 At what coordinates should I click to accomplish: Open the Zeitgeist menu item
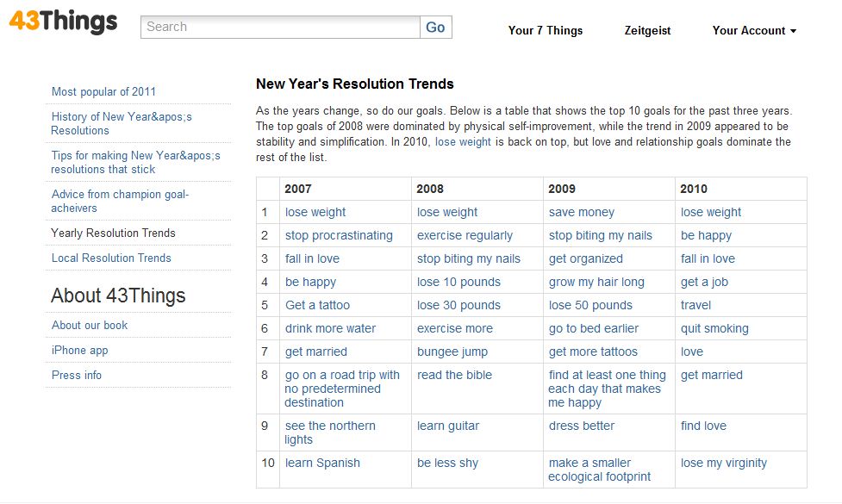(x=647, y=31)
